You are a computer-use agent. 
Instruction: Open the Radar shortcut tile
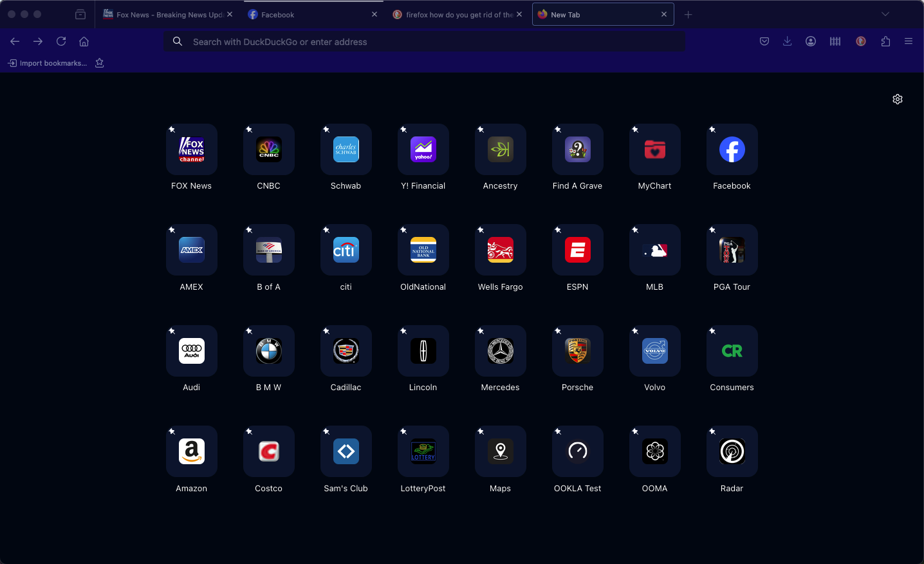click(x=732, y=451)
